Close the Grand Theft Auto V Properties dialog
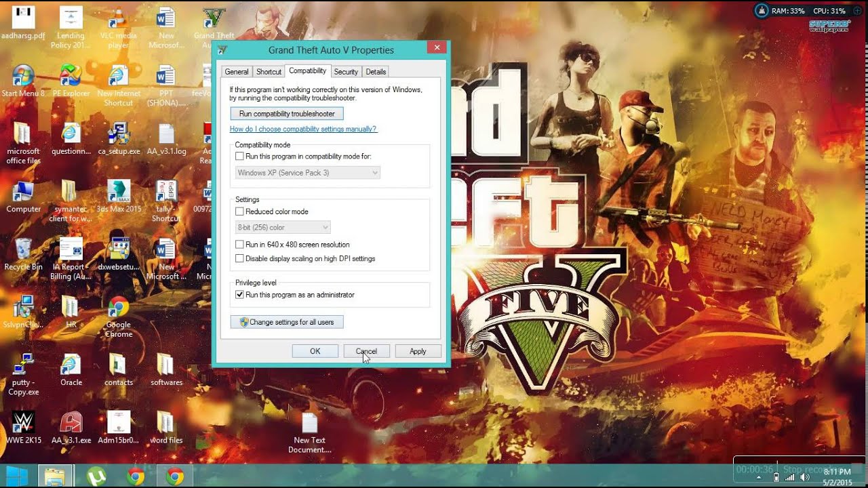Viewport: 868px width, 488px height. 437,48
